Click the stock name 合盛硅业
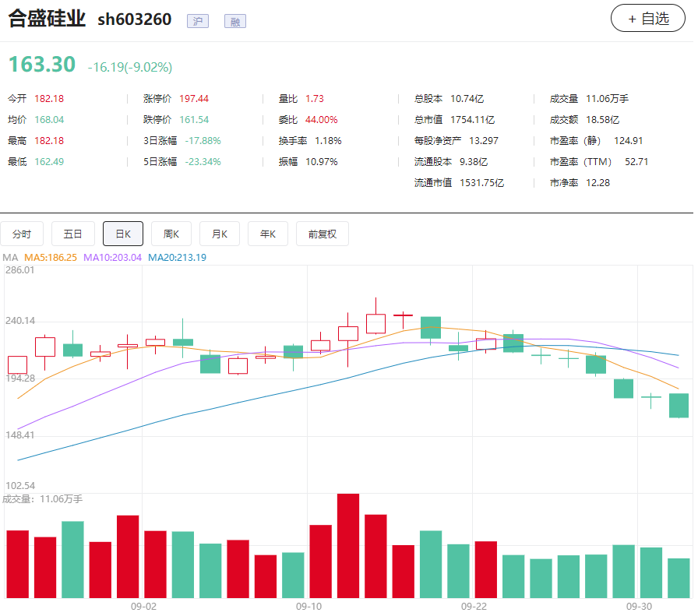Screen dimensions: 698x616 (47, 19)
